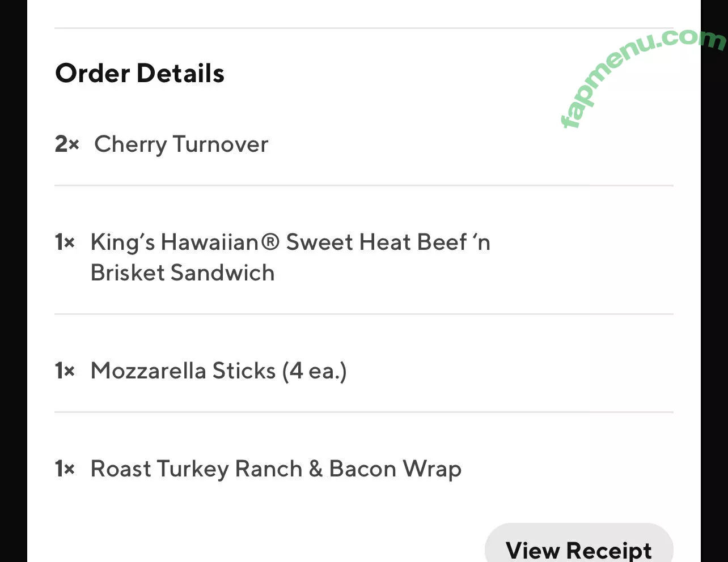728x562 pixels.
Task: Click the 1× quantity beside King's Hawaiian
Action: tap(65, 242)
